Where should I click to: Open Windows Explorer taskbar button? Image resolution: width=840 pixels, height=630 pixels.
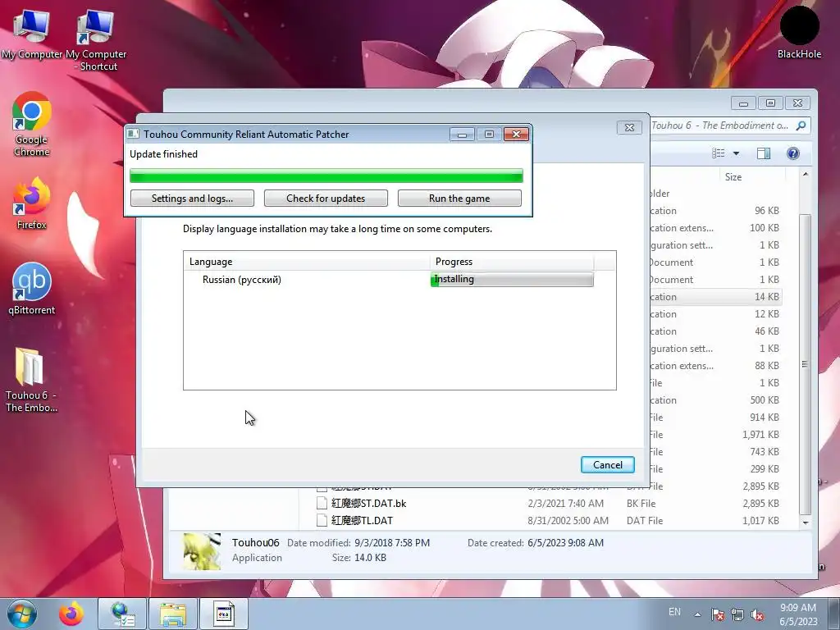pos(173,614)
